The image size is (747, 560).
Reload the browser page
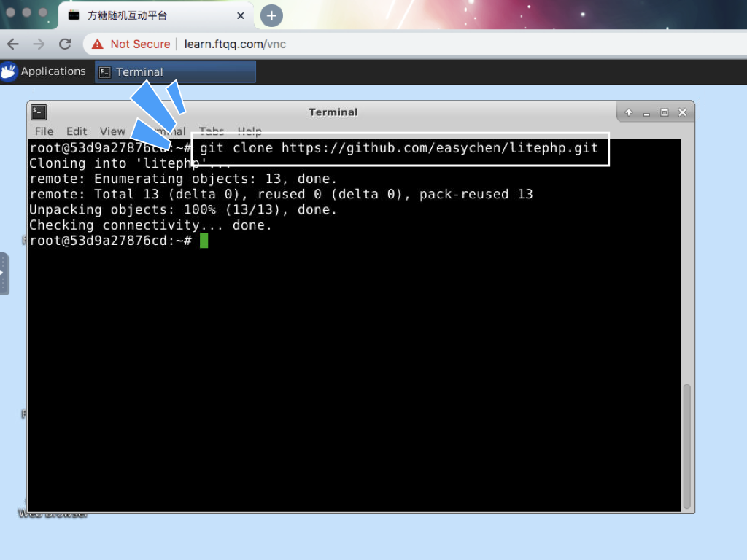pos(65,44)
